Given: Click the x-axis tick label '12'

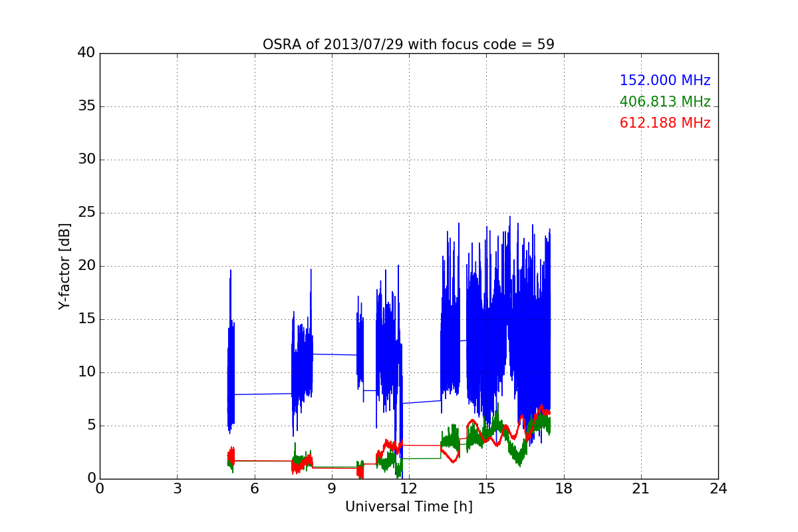Looking at the screenshot, I should point(409,489).
